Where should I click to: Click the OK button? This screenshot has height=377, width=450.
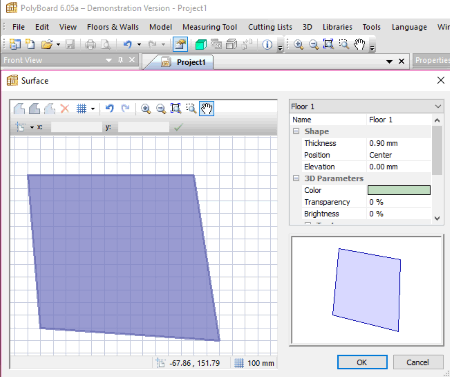tap(362, 362)
